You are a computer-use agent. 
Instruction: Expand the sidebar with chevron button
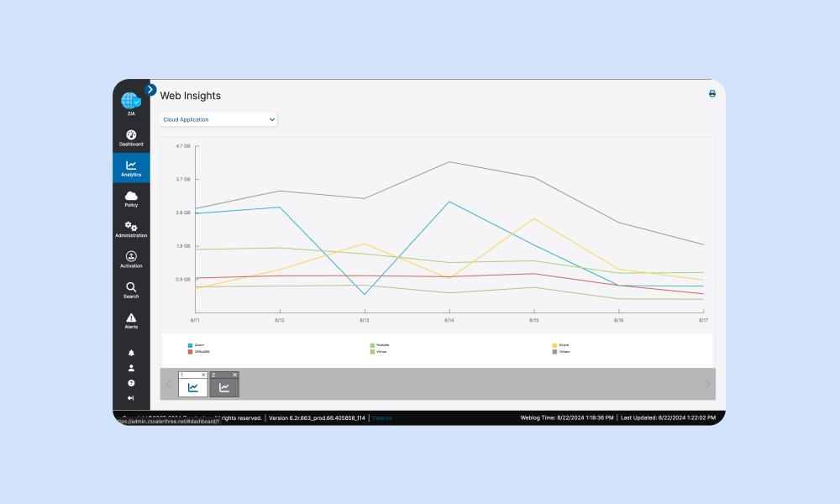pyautogui.click(x=150, y=89)
